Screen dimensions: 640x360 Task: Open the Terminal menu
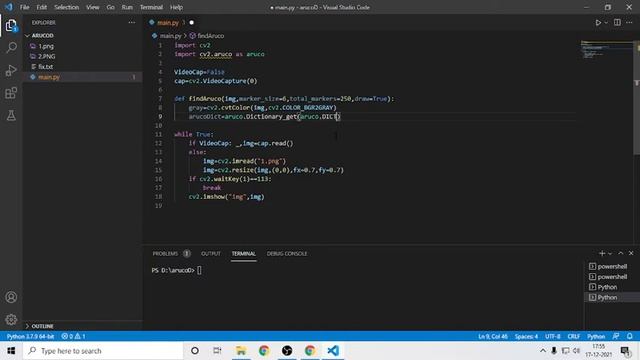(151, 7)
